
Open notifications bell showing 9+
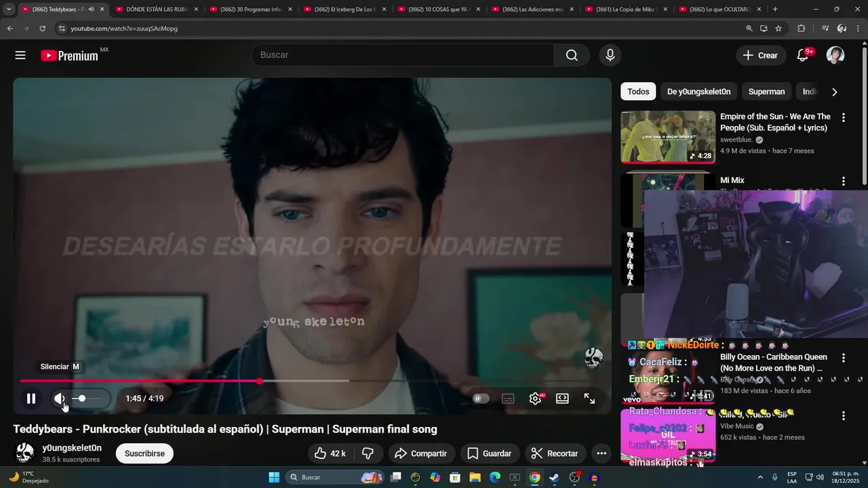click(803, 56)
